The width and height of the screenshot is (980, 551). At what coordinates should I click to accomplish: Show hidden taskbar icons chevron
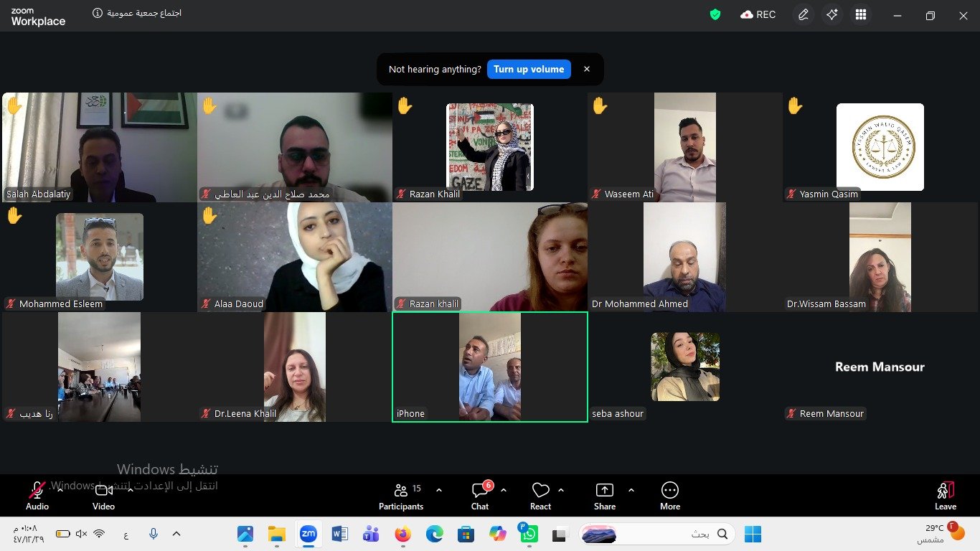pos(176,534)
